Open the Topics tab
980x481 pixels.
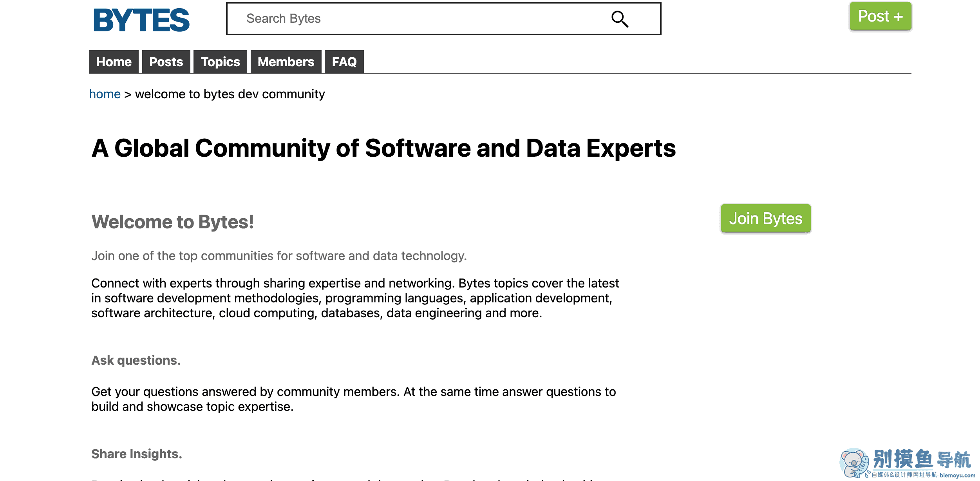220,61
